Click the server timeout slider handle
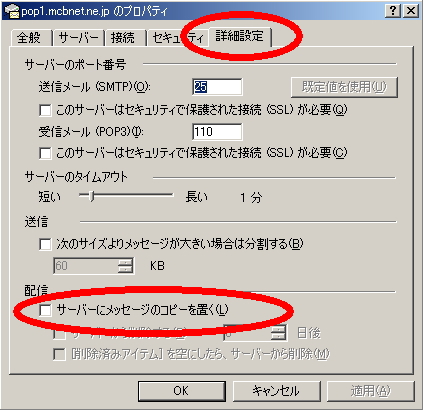 tap(92, 196)
